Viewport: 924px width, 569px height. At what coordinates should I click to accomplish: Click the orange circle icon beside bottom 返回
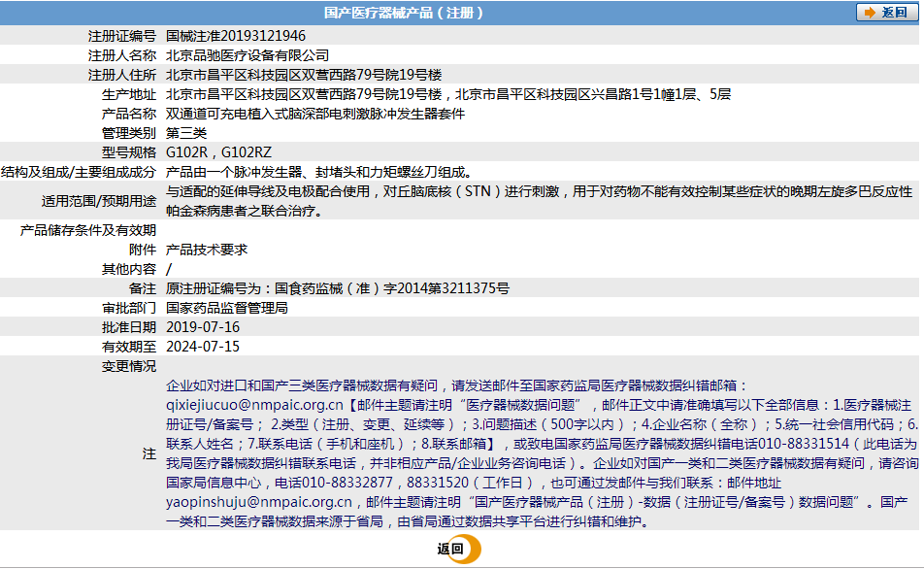tap(464, 548)
